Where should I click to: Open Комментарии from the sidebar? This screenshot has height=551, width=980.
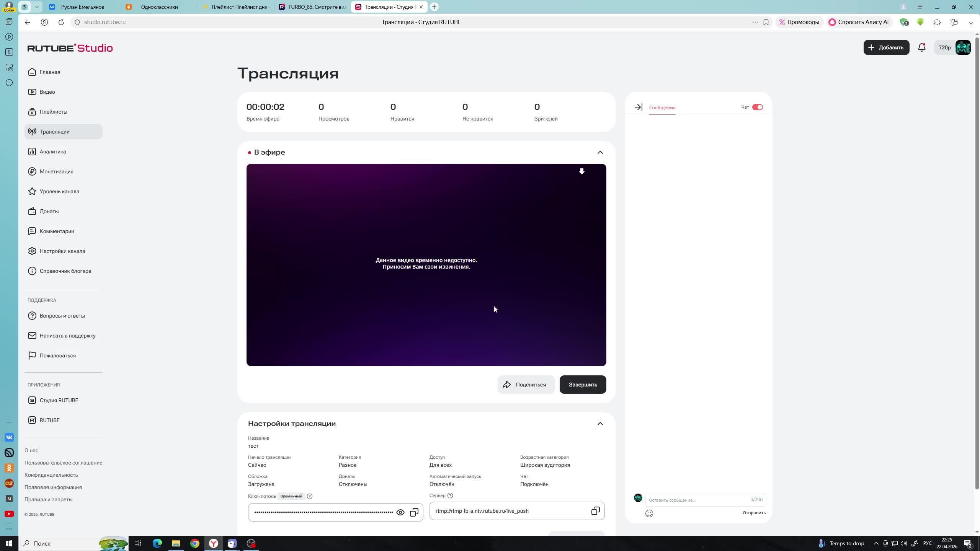[57, 231]
